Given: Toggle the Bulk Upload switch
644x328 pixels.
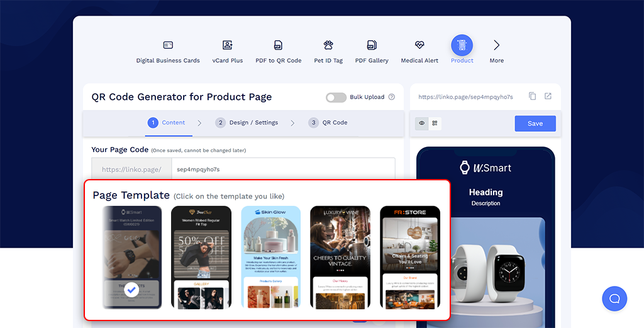Looking at the screenshot, I should coord(336,97).
